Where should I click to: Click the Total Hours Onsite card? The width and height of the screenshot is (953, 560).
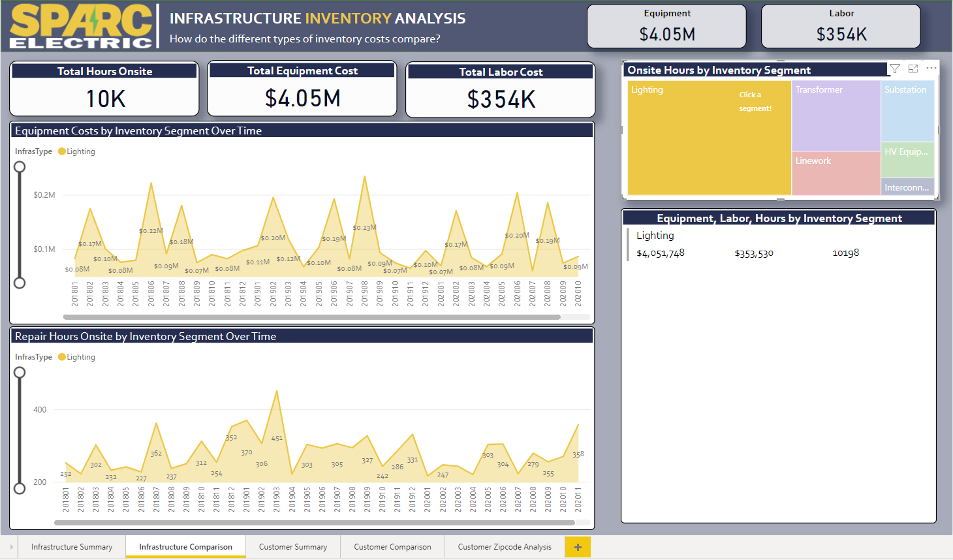tap(104, 89)
